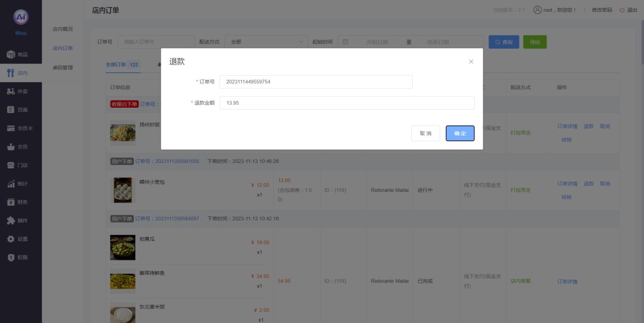This screenshot has width=644, height=323.
Task: Close the 退款 refund dialog with X
Action: point(471,61)
